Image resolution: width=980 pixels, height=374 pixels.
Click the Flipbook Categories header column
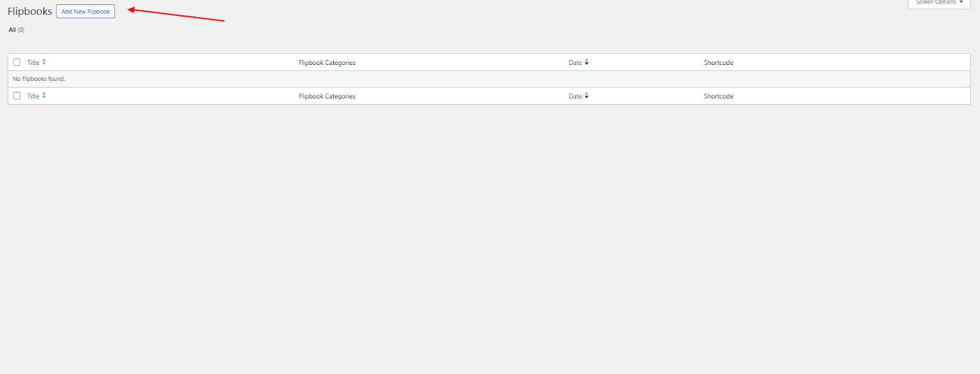pos(326,62)
